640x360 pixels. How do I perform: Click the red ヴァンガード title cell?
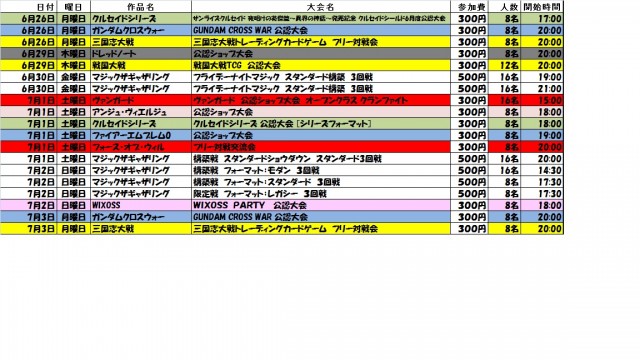(140, 100)
